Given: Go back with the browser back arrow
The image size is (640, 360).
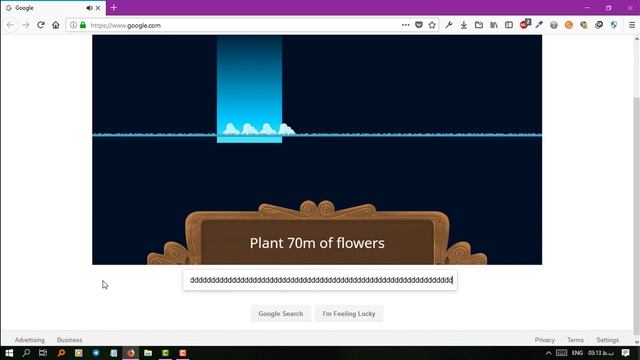Looking at the screenshot, I should pyautogui.click(x=11, y=25).
